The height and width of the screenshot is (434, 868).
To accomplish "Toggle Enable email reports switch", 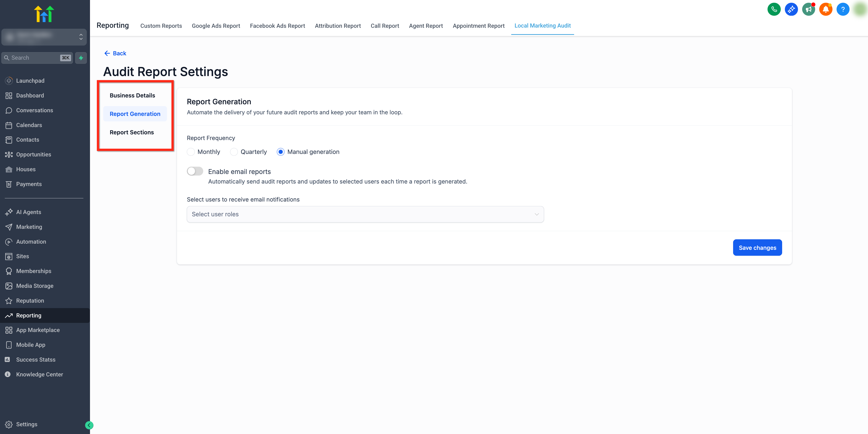I will click(x=195, y=171).
